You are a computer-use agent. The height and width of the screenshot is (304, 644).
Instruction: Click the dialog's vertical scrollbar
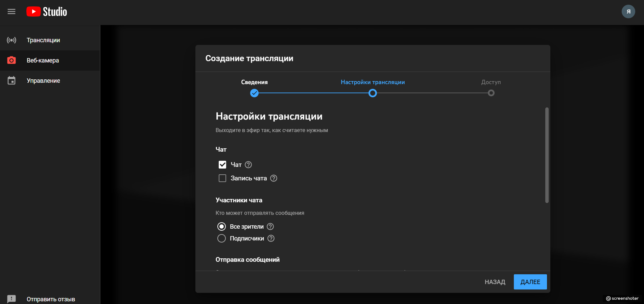pos(547,155)
